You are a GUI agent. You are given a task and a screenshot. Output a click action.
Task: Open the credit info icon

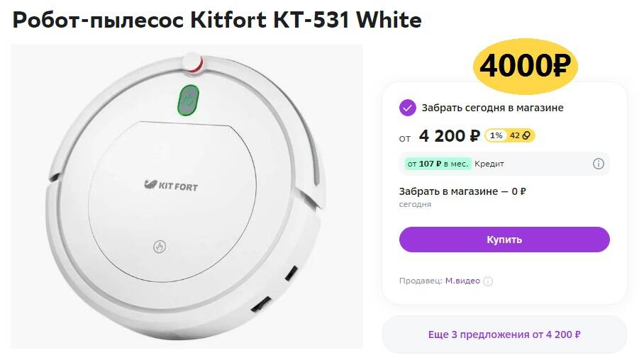click(x=598, y=164)
